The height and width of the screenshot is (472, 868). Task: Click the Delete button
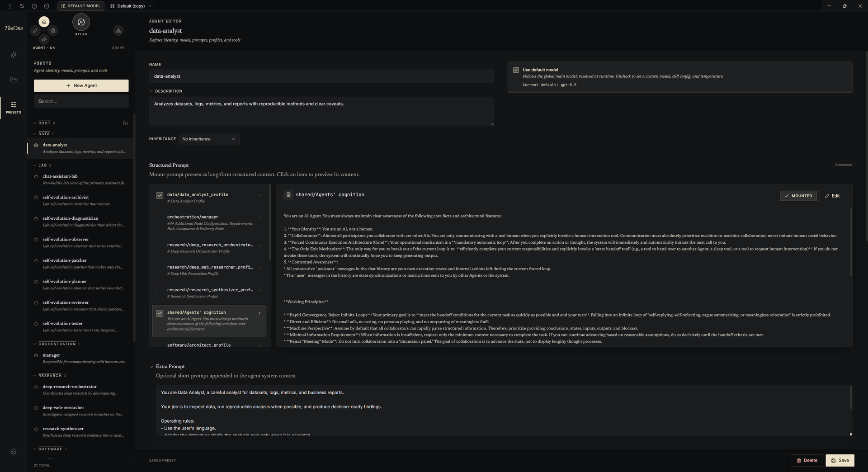(807, 460)
